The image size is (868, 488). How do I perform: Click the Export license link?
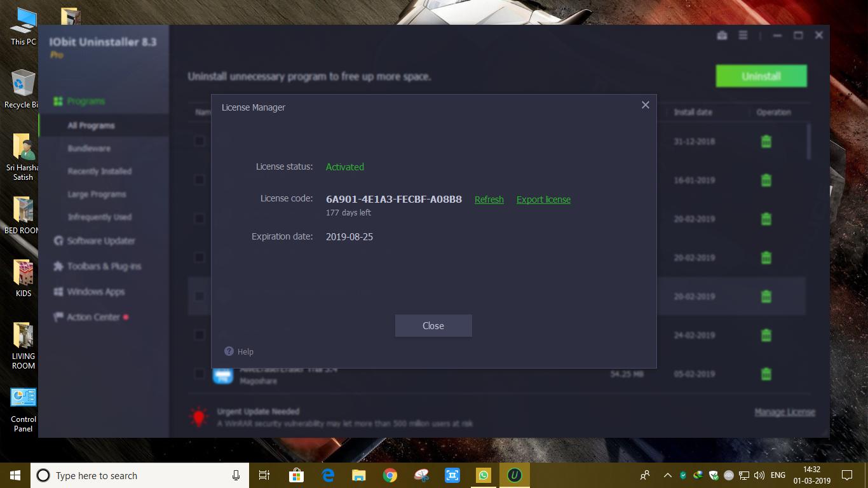tap(543, 200)
